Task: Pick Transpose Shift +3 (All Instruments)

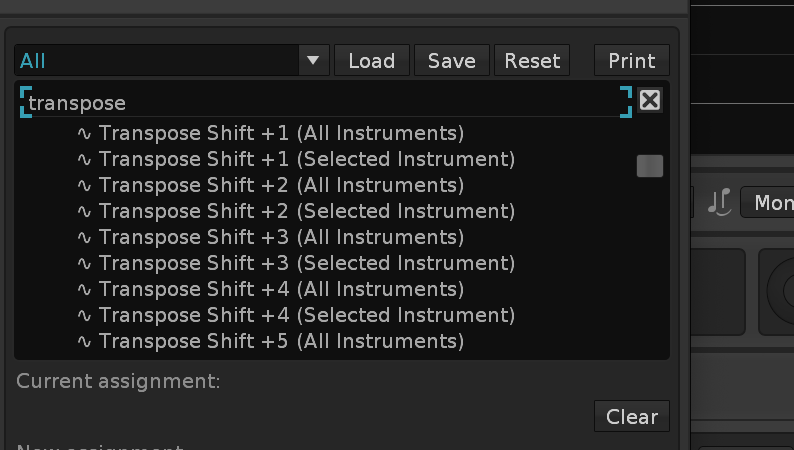Action: click(x=281, y=237)
